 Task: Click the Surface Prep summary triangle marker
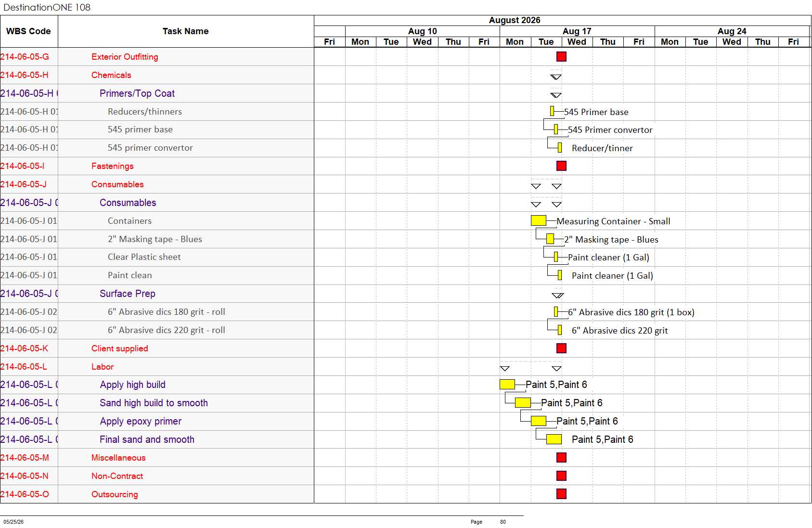[x=558, y=296]
